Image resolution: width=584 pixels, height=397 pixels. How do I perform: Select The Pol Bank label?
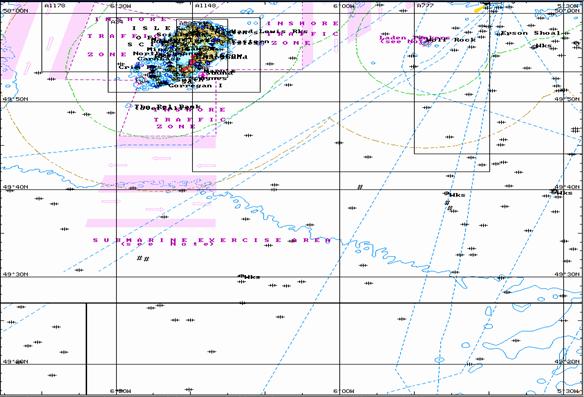[168, 107]
